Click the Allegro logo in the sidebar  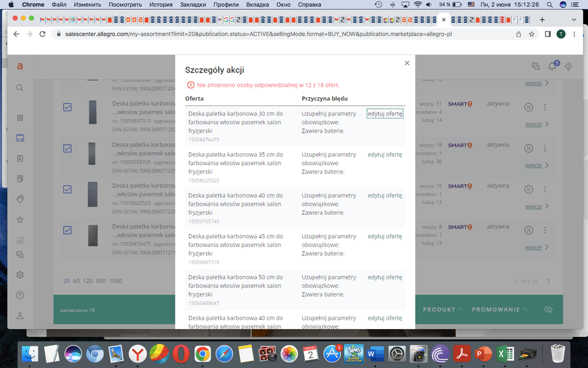coord(20,66)
